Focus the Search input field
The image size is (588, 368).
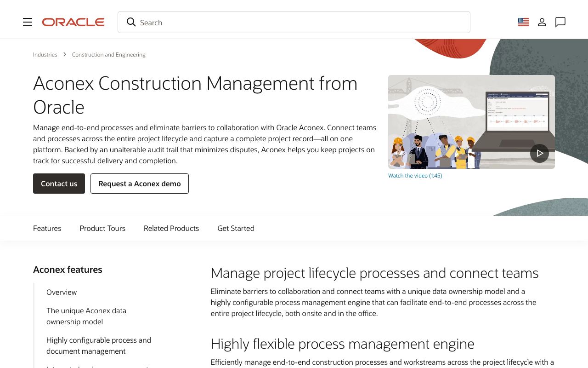tap(294, 22)
